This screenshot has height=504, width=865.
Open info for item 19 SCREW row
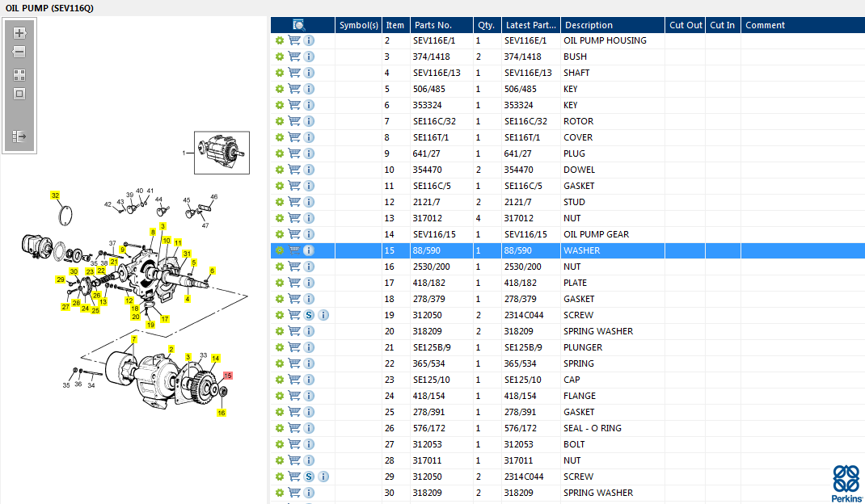(x=324, y=315)
